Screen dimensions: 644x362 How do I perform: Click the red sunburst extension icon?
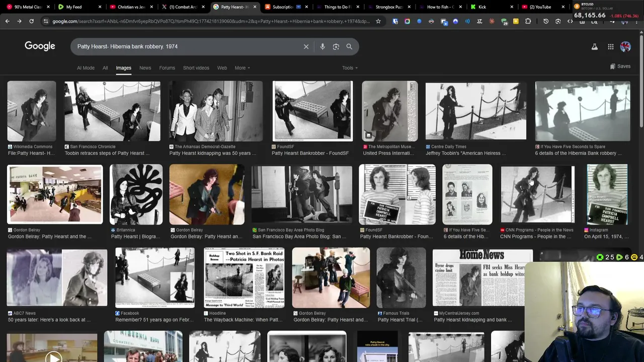[492, 21]
